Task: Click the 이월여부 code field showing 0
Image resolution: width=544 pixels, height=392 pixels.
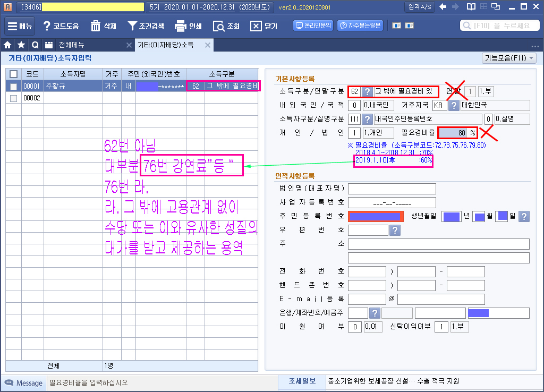Action: pyautogui.click(x=354, y=327)
